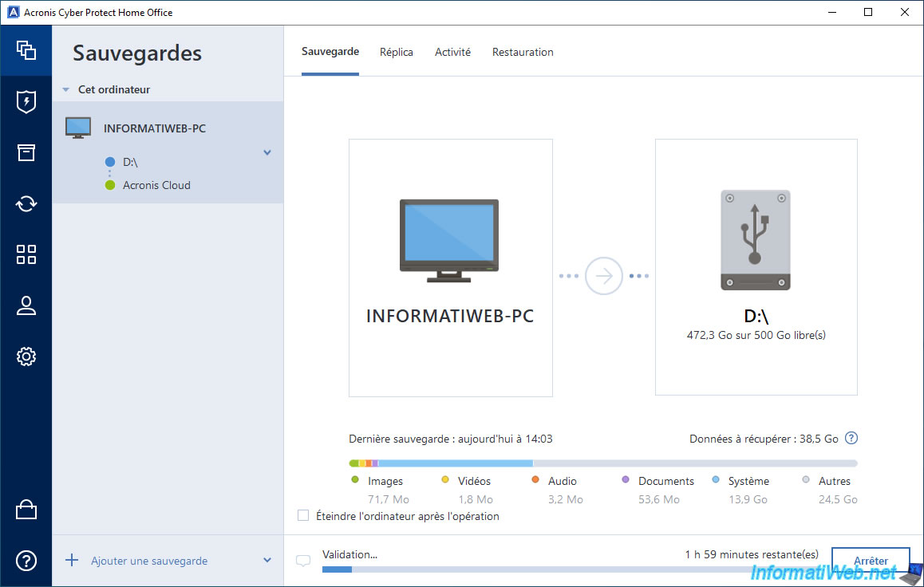
Task: Click the arrow circle between source and destination
Action: [x=603, y=275]
